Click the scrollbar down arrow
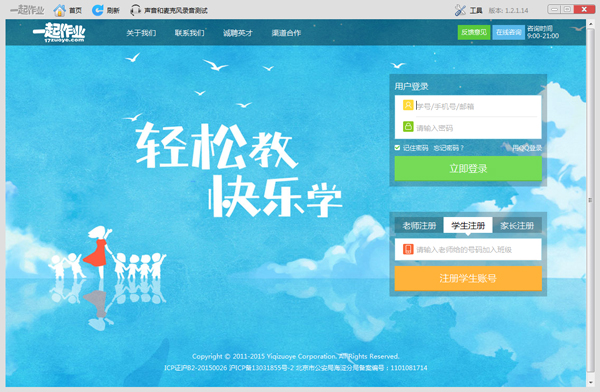The image size is (600, 392). click(590, 382)
